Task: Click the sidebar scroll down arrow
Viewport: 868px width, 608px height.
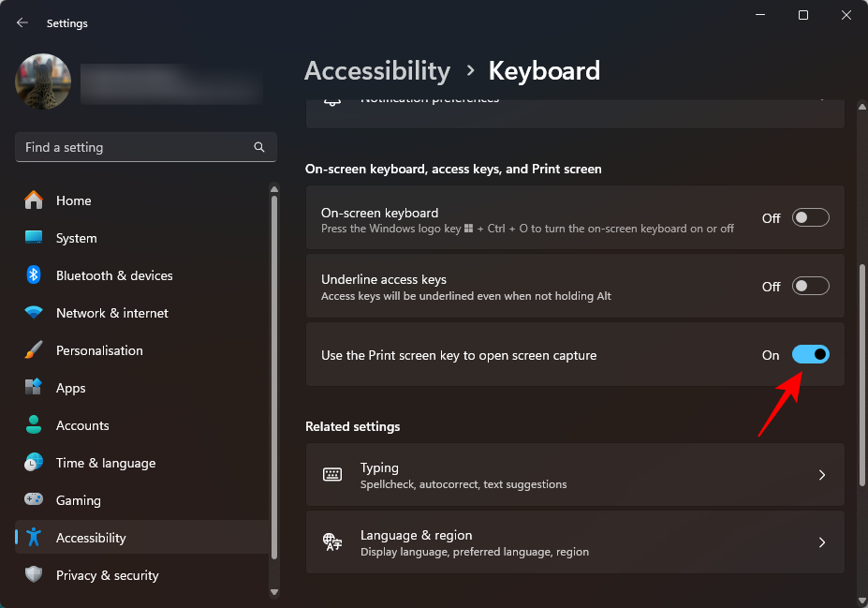Action: coord(274,591)
